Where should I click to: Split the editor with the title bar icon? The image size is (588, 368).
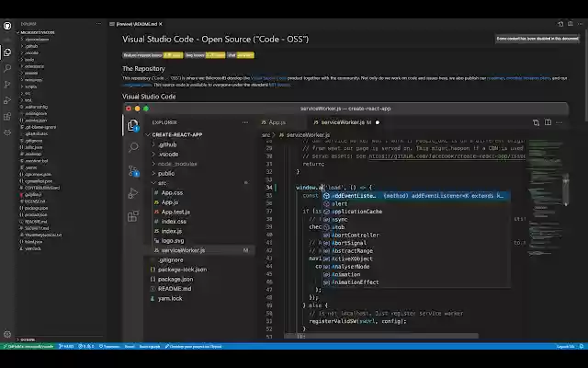tap(570, 24)
